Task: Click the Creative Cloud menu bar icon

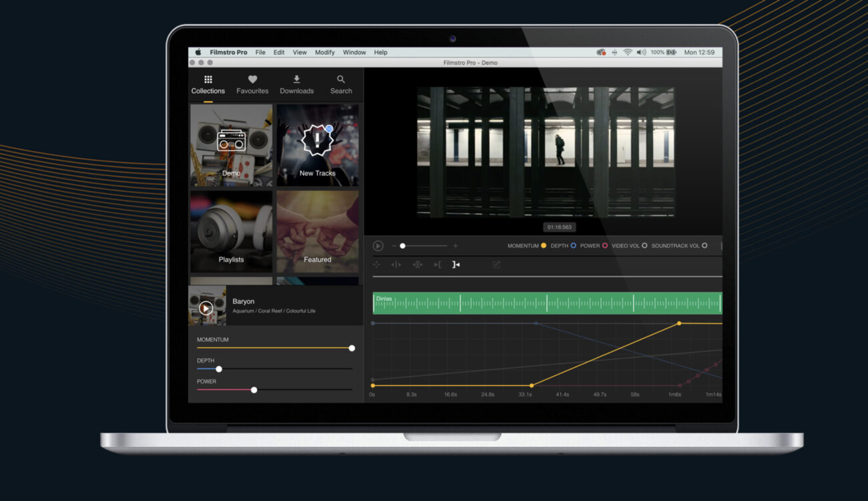Action: 601,52
